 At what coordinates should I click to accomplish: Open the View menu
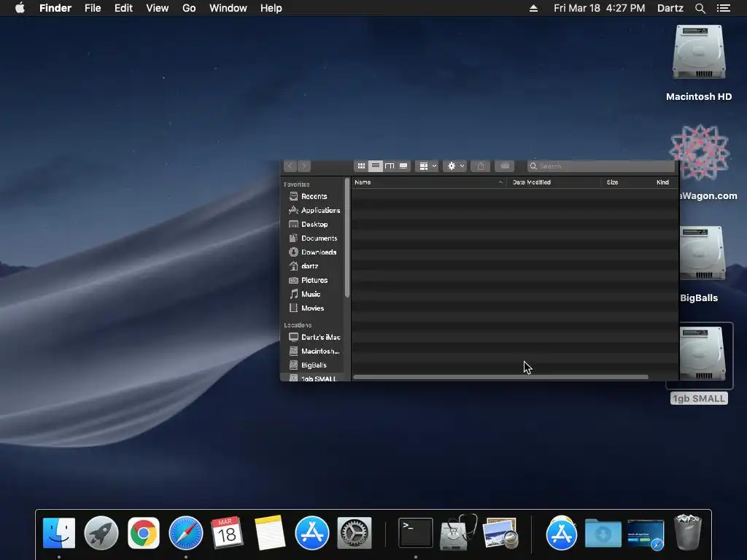[x=158, y=8]
